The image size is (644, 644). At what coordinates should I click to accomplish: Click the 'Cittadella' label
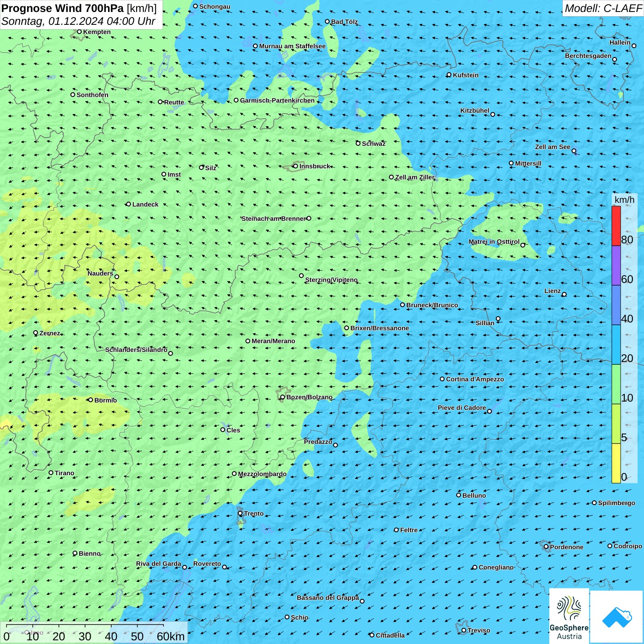coord(390,635)
